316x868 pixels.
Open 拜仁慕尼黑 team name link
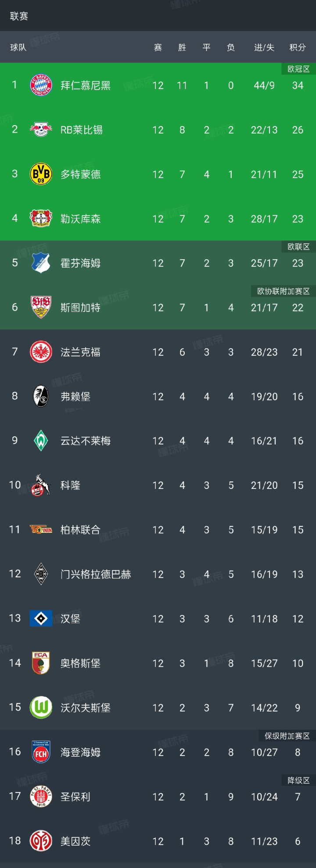click(x=86, y=85)
